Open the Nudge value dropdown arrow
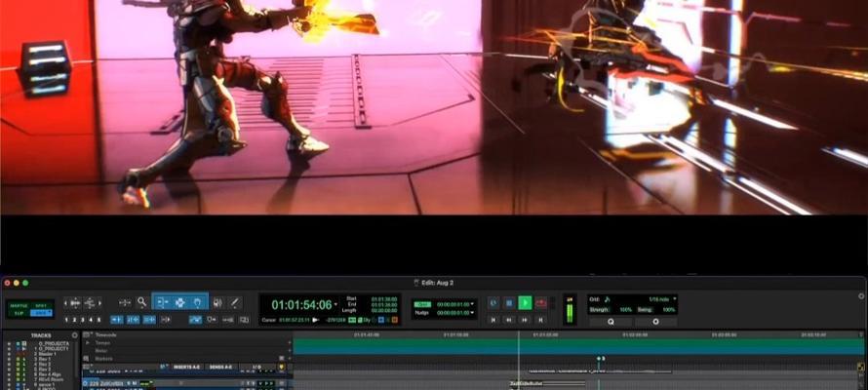The height and width of the screenshot is (390, 868). pos(472,313)
